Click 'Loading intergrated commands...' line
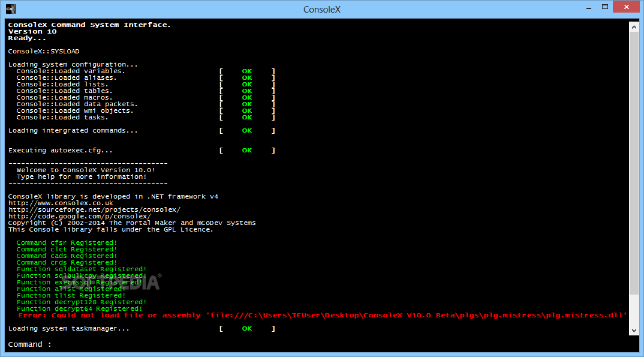Image resolution: width=644 pixels, height=357 pixels. tap(73, 131)
